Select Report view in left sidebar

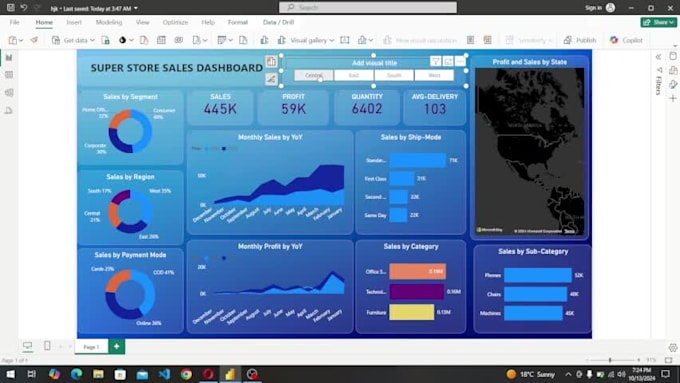(x=9, y=57)
